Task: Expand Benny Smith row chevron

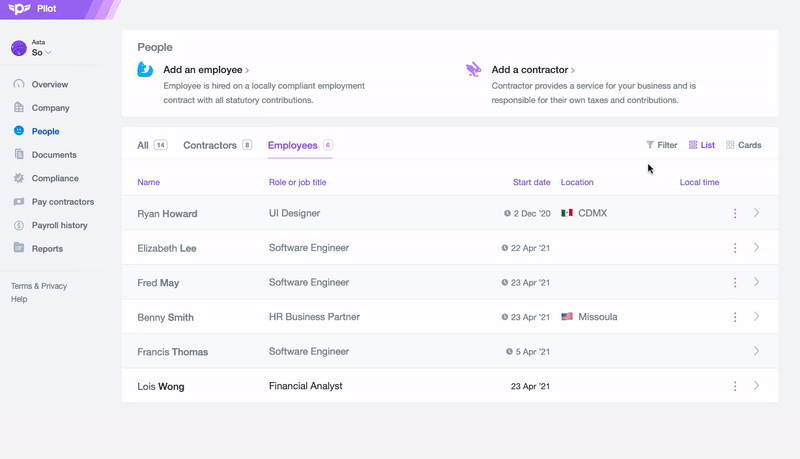Action: (x=757, y=317)
